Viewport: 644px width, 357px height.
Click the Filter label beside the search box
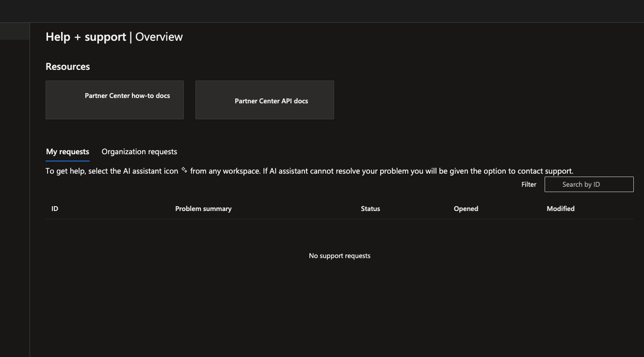pos(529,184)
